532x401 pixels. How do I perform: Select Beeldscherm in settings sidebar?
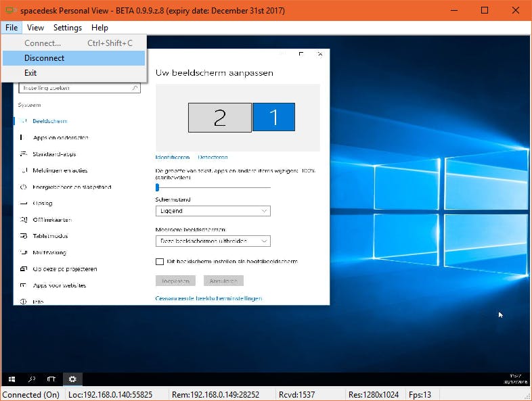click(x=50, y=121)
